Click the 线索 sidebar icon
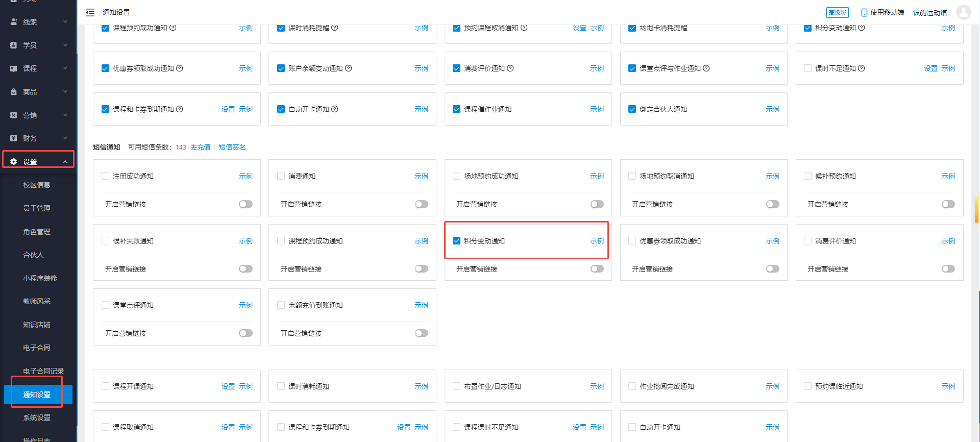The image size is (980, 442). click(14, 22)
